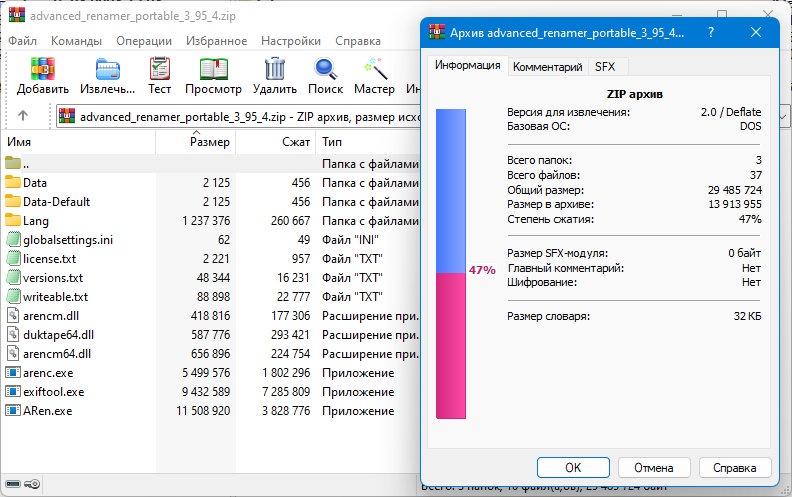Run the Тест archive test icon
Image resolution: width=792 pixels, height=497 pixels.
point(160,69)
